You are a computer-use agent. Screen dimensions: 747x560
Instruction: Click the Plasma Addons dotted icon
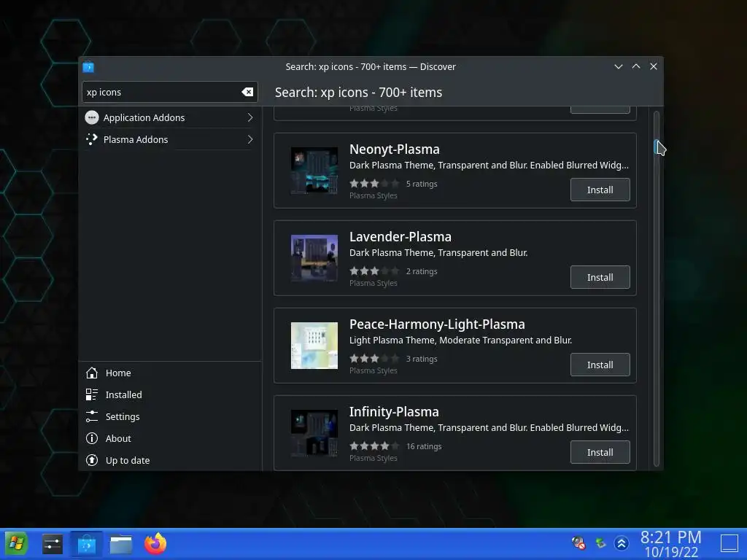tap(91, 139)
